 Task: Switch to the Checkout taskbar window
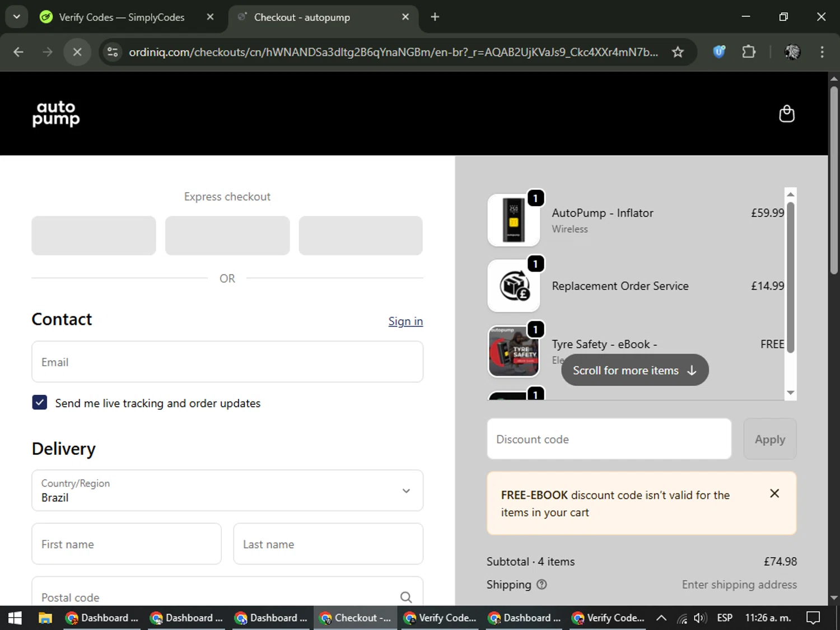(356, 618)
